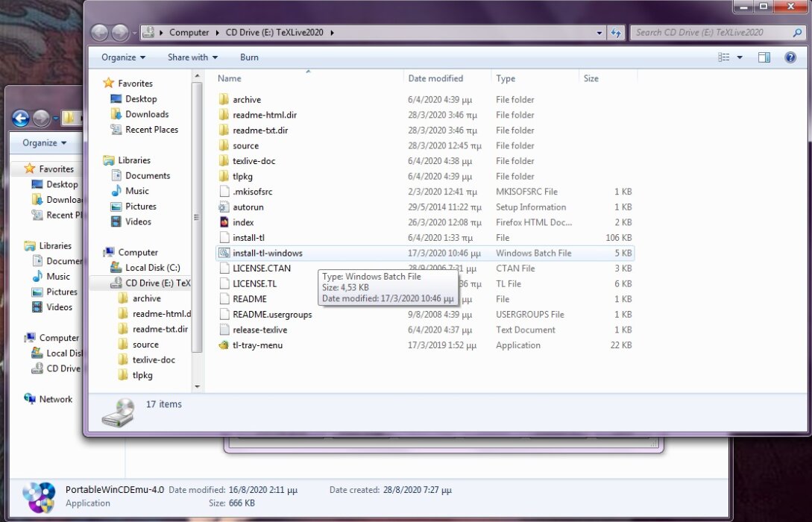This screenshot has height=522, width=812.
Task: Click the refresh button beside address bar
Action: (x=616, y=33)
